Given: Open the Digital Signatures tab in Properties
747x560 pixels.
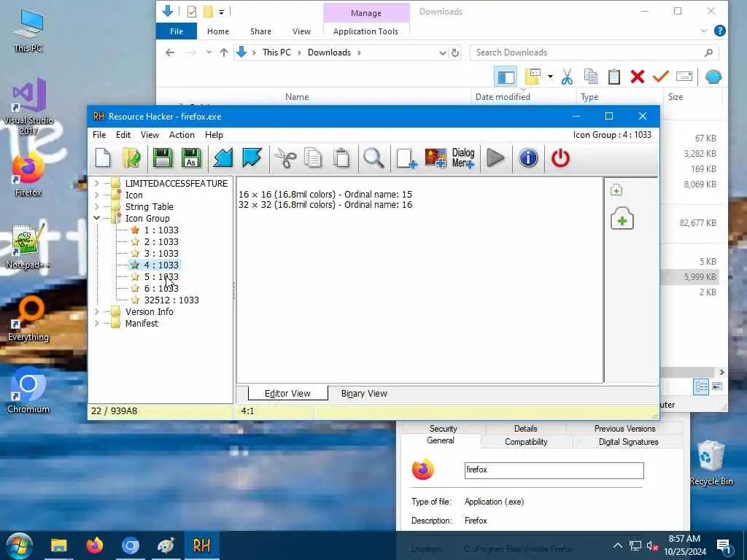Looking at the screenshot, I should pyautogui.click(x=628, y=442).
